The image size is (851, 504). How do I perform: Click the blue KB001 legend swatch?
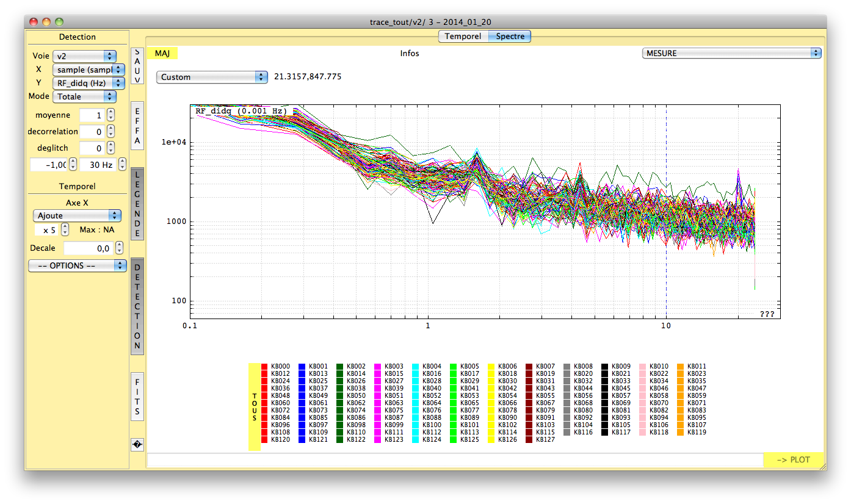pos(302,367)
